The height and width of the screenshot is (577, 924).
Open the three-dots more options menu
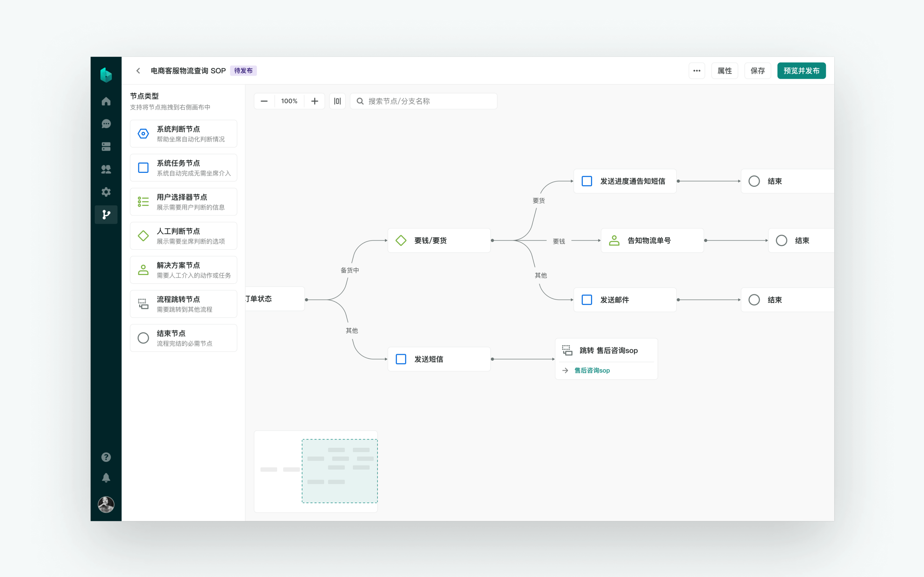696,71
